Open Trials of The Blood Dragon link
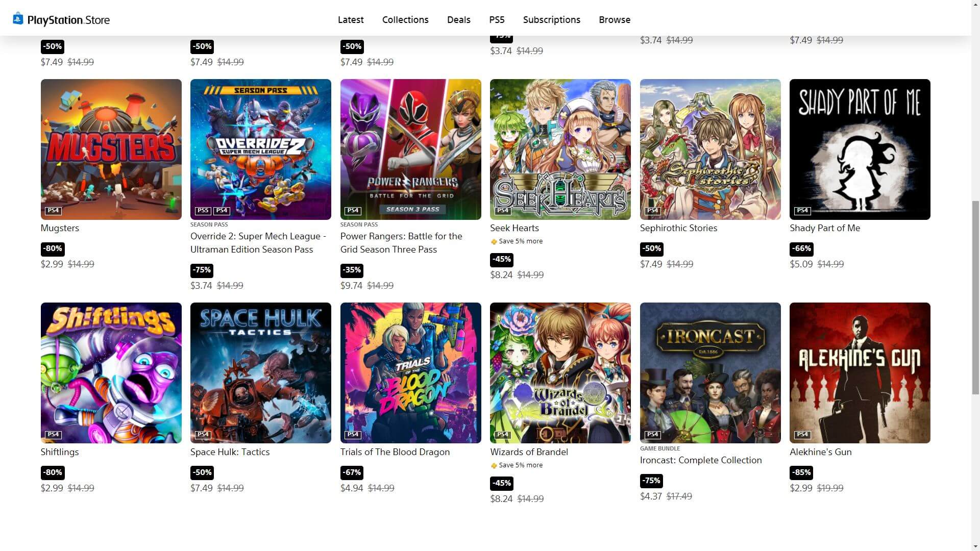The height and width of the screenshot is (551, 980). click(395, 452)
